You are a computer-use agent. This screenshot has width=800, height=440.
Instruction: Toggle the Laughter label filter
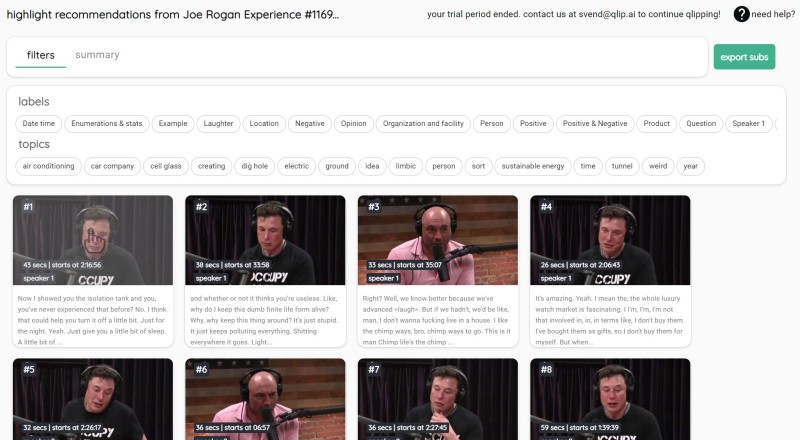pyautogui.click(x=218, y=124)
